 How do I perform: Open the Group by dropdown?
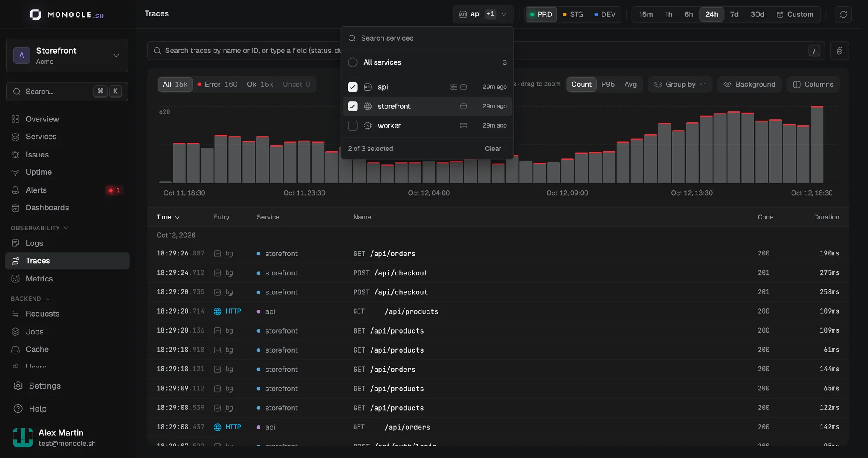680,84
